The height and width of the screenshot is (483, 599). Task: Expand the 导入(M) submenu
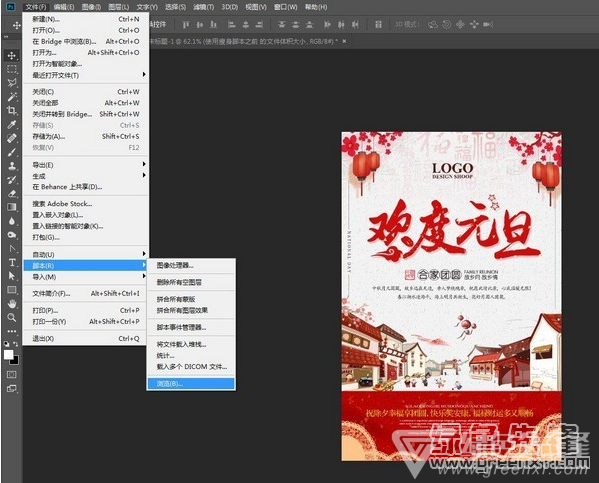[x=86, y=277]
